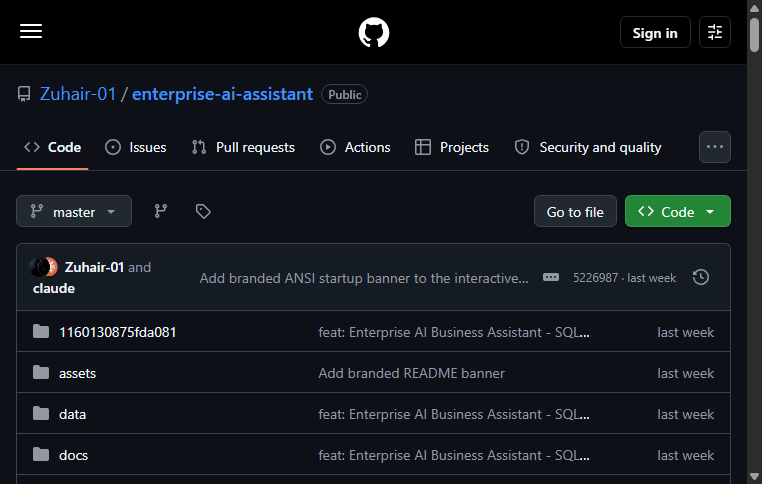Open the enterprise-ai-assistant repository link
Image resolution: width=762 pixels, height=484 pixels.
point(223,94)
